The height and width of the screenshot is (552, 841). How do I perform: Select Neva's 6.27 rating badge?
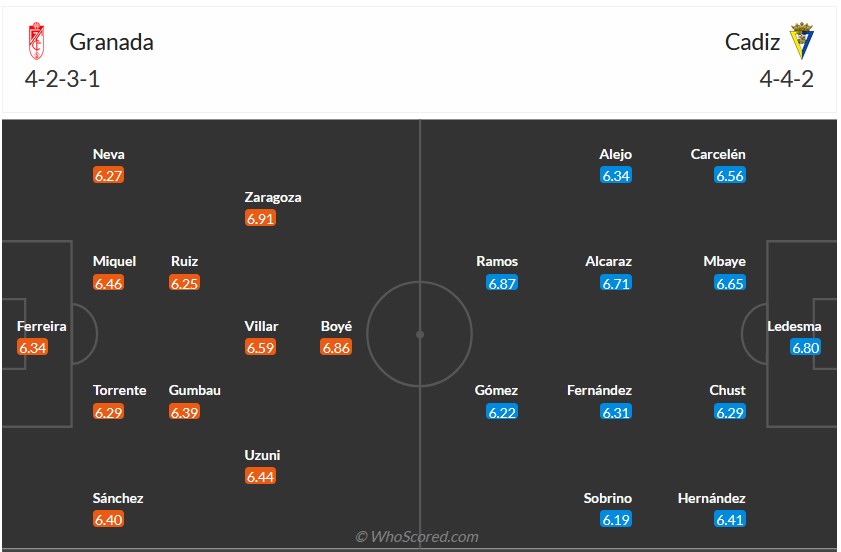coord(108,176)
